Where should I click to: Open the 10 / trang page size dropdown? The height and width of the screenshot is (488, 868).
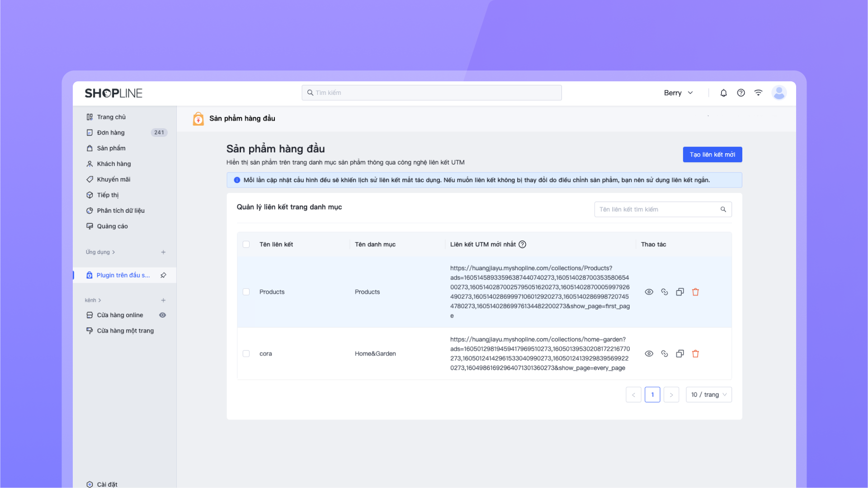(x=708, y=395)
